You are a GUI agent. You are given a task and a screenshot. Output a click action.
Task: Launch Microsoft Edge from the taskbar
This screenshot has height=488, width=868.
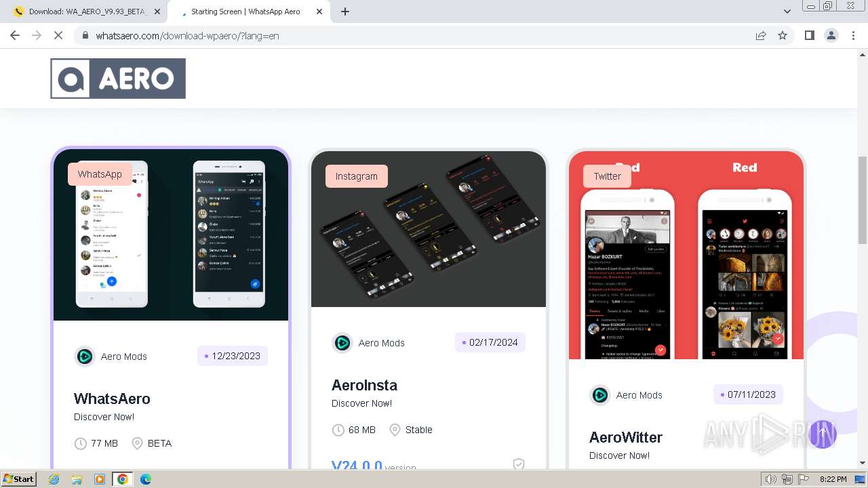click(145, 479)
